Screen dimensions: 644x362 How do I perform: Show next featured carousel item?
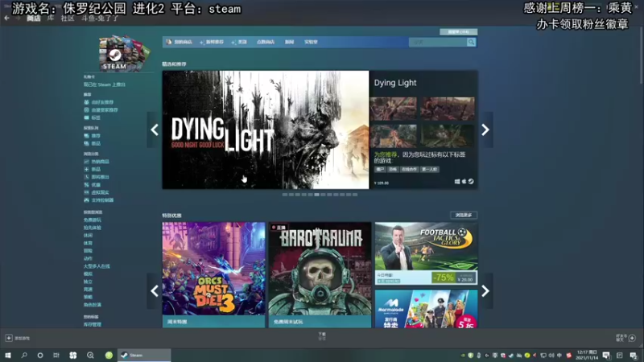[x=485, y=130]
